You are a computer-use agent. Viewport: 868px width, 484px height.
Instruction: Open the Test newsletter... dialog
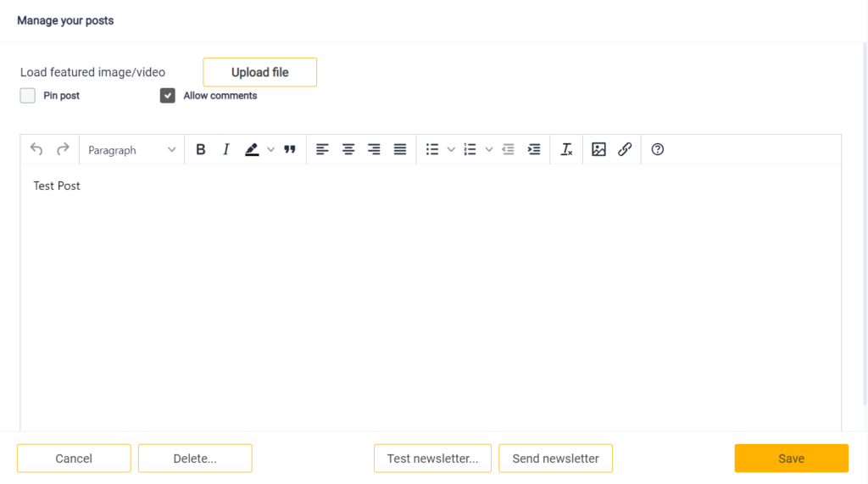click(432, 459)
